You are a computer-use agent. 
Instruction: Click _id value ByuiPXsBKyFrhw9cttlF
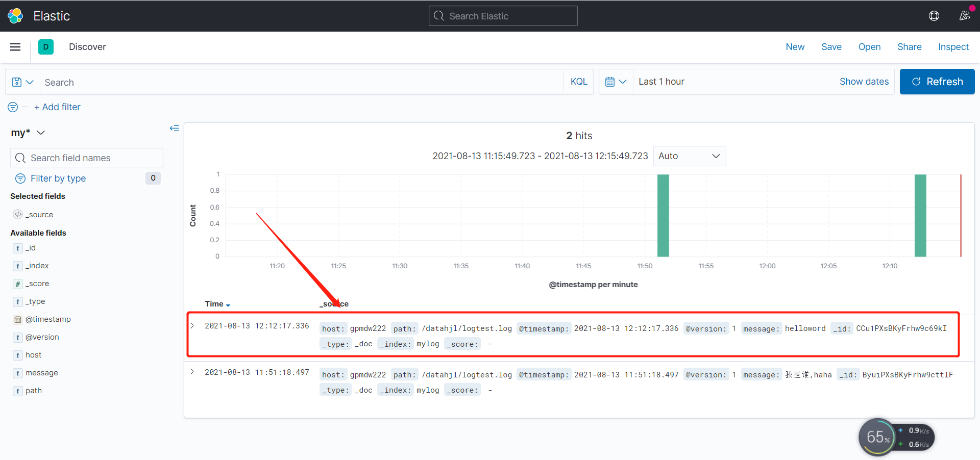[908, 375]
